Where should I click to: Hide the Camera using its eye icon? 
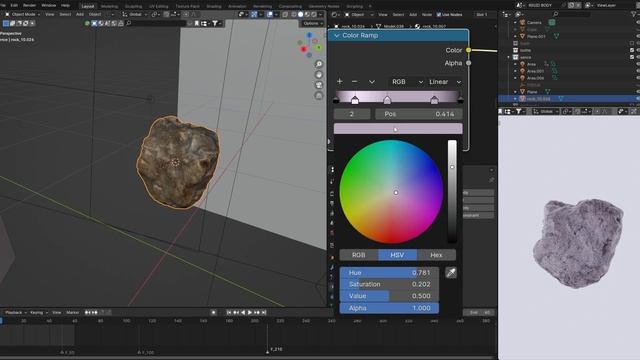coord(638,22)
